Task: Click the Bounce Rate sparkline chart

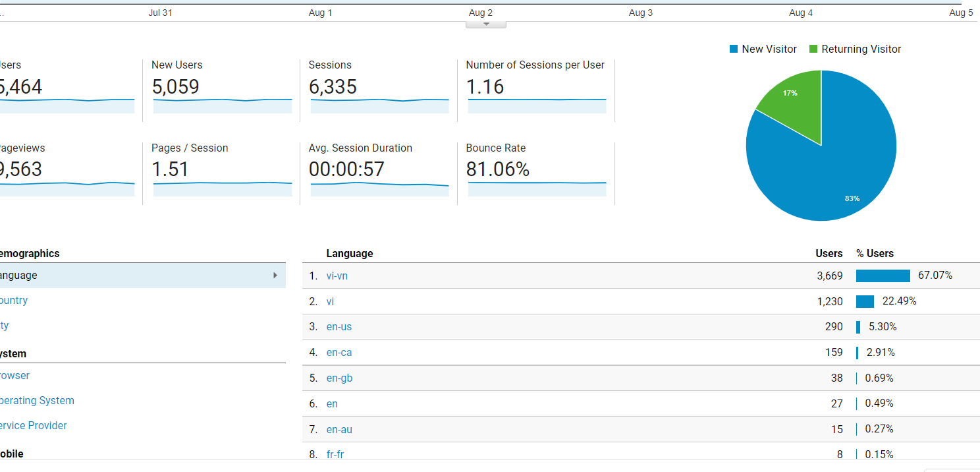Action: (537, 188)
